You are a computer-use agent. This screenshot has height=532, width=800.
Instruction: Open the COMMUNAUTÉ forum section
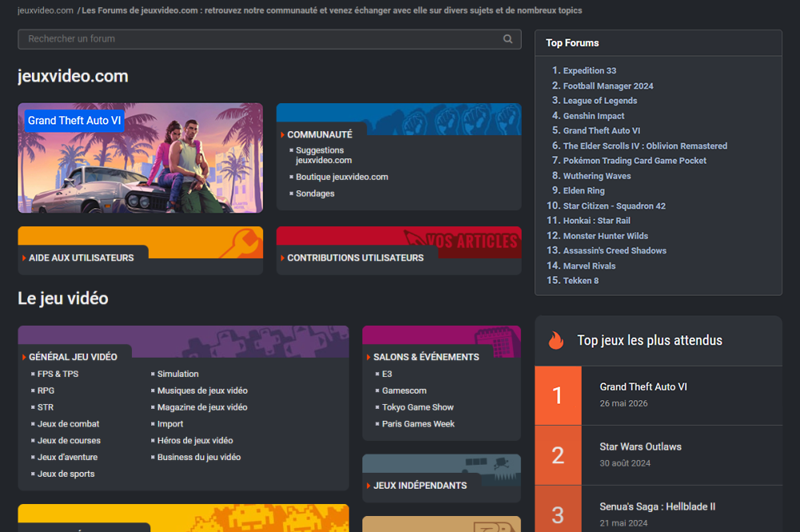pos(319,134)
